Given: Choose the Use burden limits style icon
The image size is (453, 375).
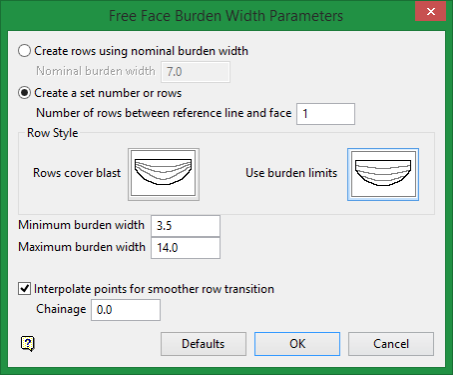Looking at the screenshot, I should [383, 174].
